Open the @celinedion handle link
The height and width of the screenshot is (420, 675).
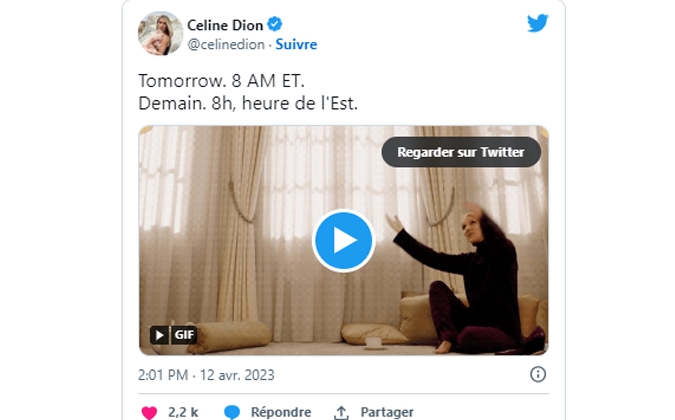pos(226,44)
